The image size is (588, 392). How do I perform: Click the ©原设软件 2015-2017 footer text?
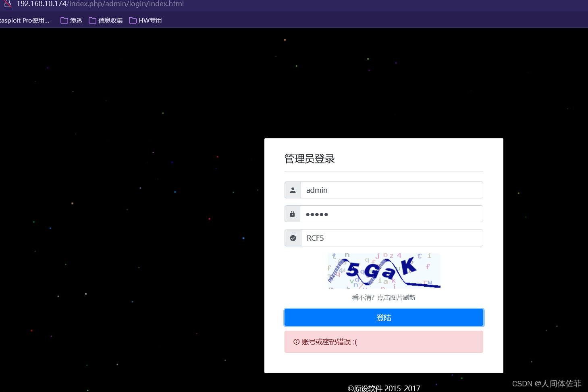coord(384,388)
